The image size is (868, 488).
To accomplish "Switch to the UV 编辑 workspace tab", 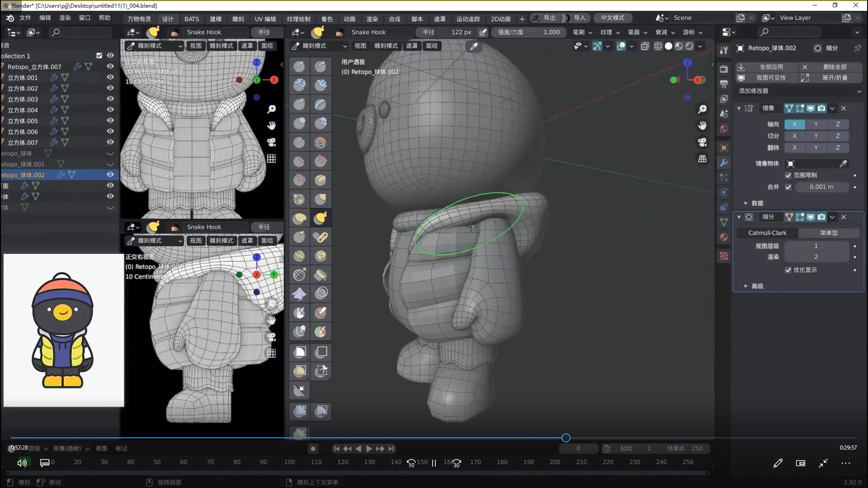I will click(265, 19).
